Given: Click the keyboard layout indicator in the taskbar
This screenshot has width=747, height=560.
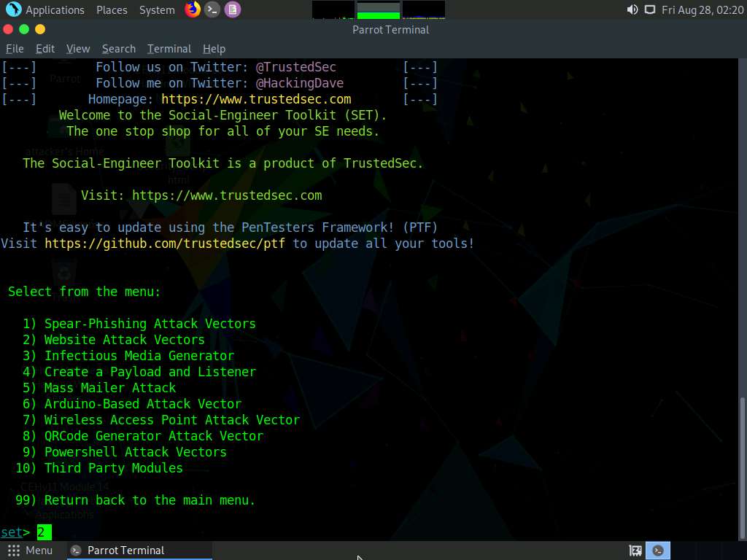Looking at the screenshot, I should point(635,550).
